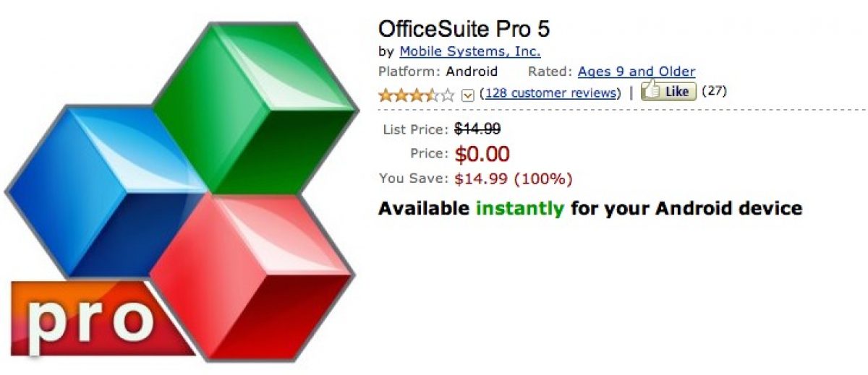This screenshot has width=868, height=375.
Task: Click the red $0.00 price
Action: pyautogui.click(x=482, y=154)
